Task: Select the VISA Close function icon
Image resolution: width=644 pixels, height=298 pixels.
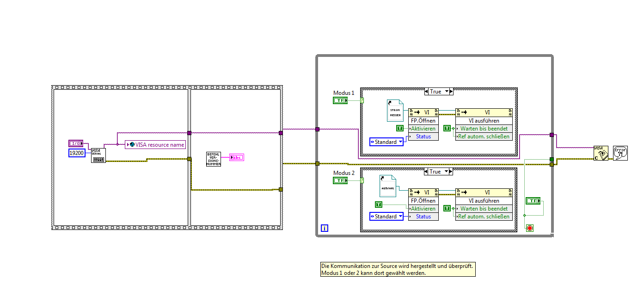Action: click(601, 153)
